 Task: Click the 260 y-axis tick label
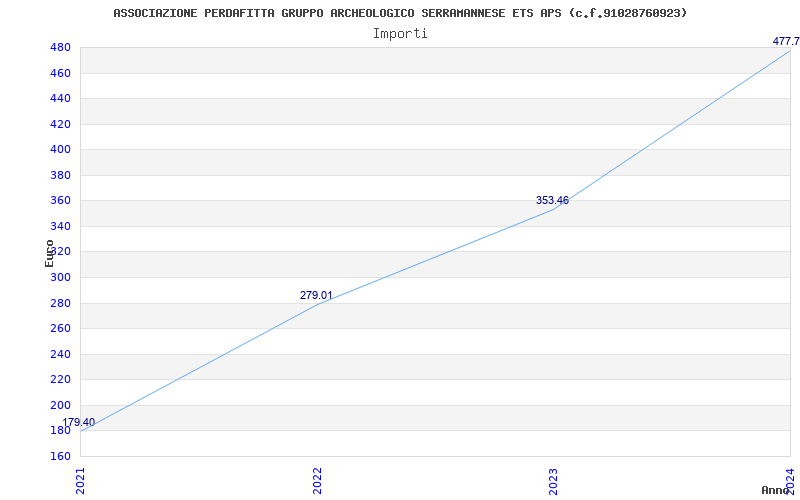(60, 329)
